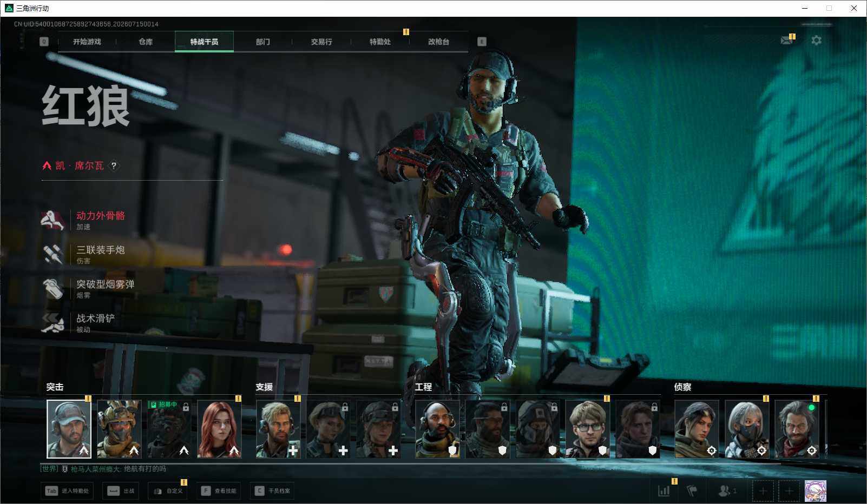Open the mail envelope icon
Image resolution: width=867 pixels, height=504 pixels.
(786, 41)
